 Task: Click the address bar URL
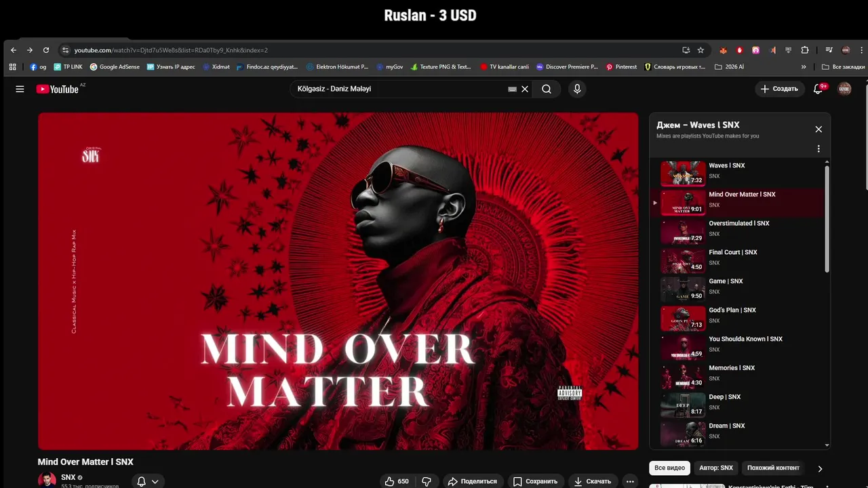tap(171, 50)
